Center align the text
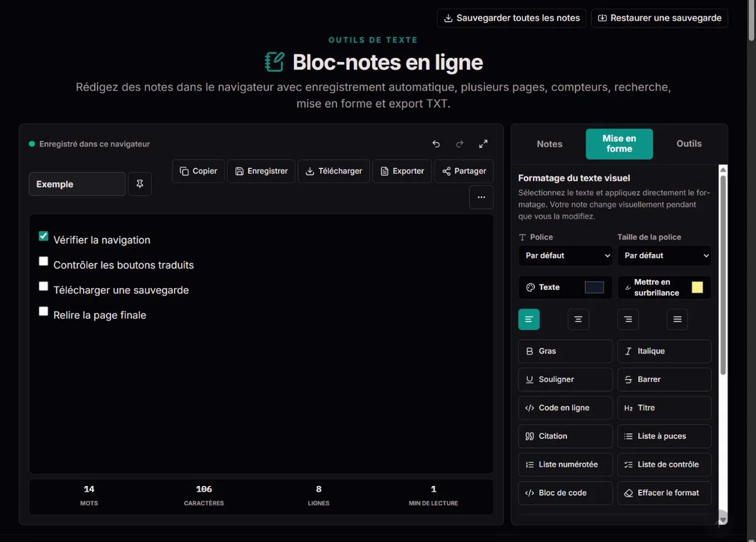The height and width of the screenshot is (542, 756). (x=578, y=320)
